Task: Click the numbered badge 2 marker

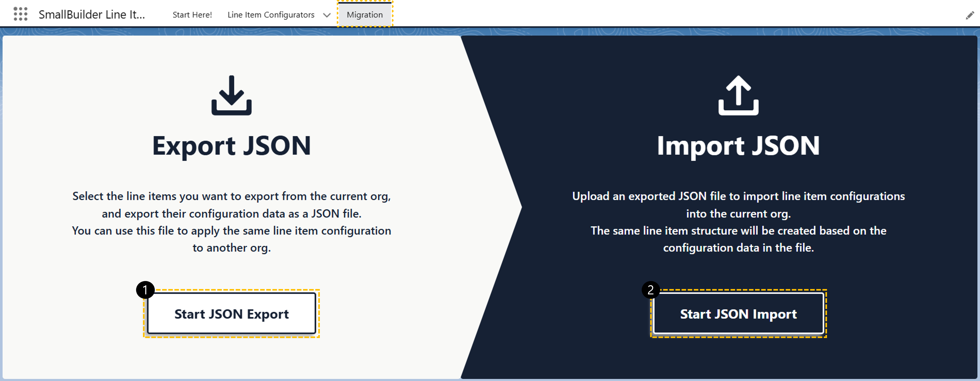Action: (x=651, y=290)
